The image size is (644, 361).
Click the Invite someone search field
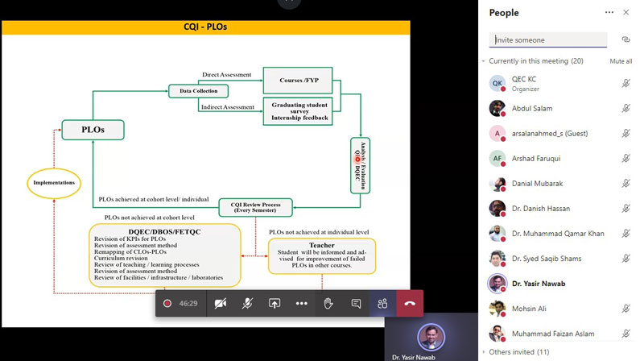tap(547, 39)
